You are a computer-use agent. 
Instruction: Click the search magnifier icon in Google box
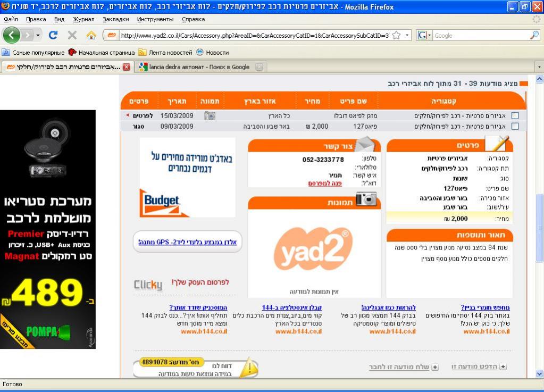click(x=534, y=36)
